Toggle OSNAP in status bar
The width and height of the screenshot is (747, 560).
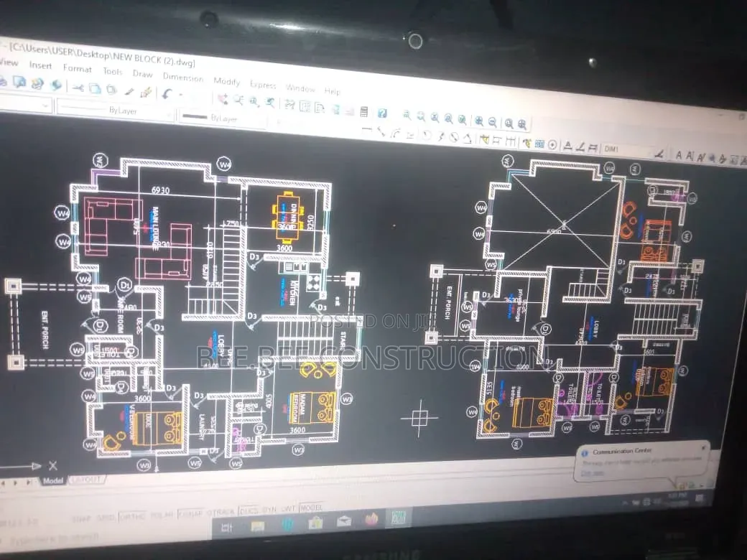coord(190,514)
